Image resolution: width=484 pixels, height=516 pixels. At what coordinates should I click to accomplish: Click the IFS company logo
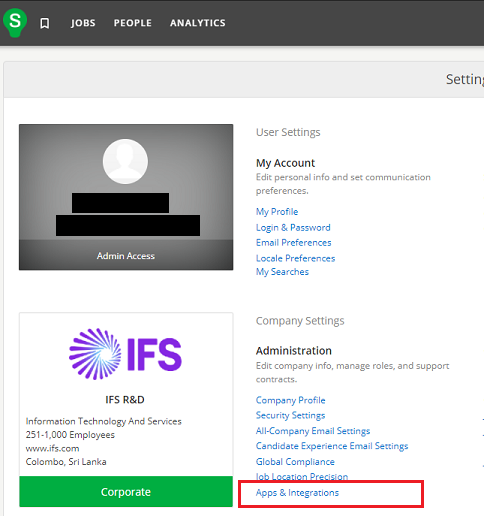click(x=125, y=354)
